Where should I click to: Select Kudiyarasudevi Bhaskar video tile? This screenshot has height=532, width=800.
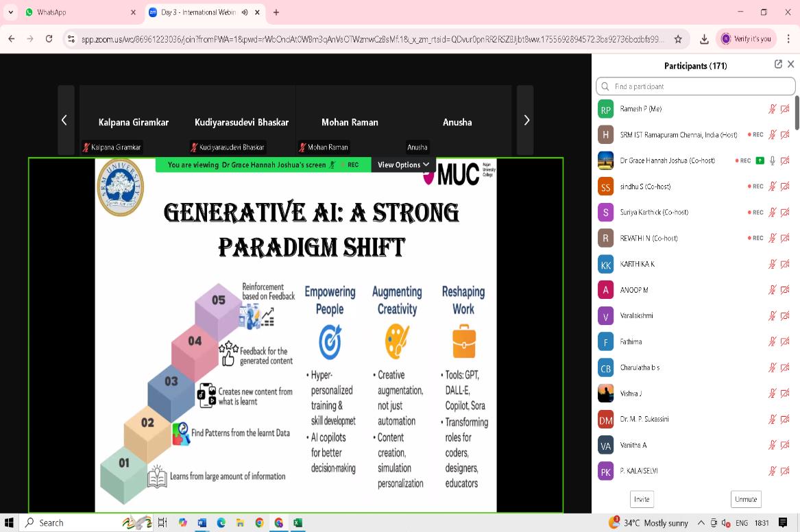(241, 121)
